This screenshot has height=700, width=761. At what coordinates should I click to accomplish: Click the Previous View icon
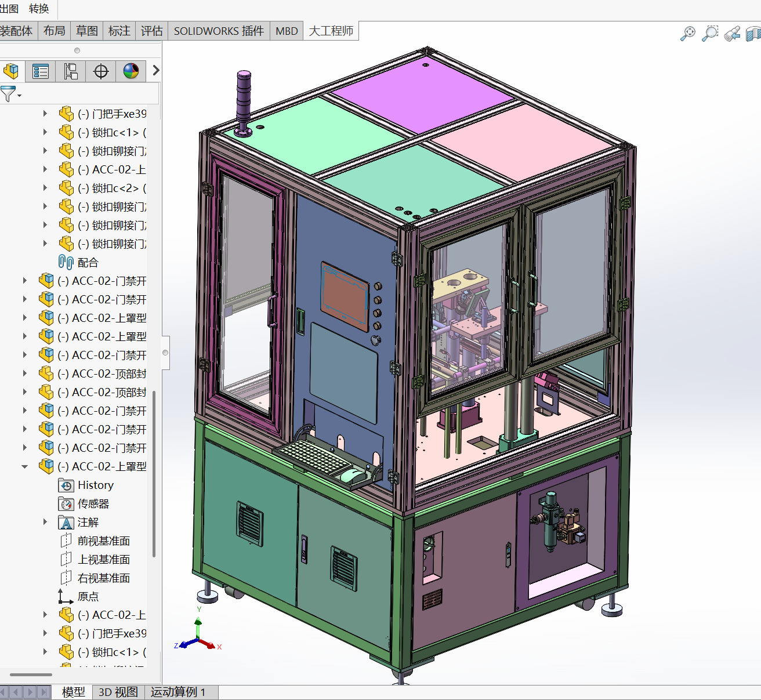(732, 34)
